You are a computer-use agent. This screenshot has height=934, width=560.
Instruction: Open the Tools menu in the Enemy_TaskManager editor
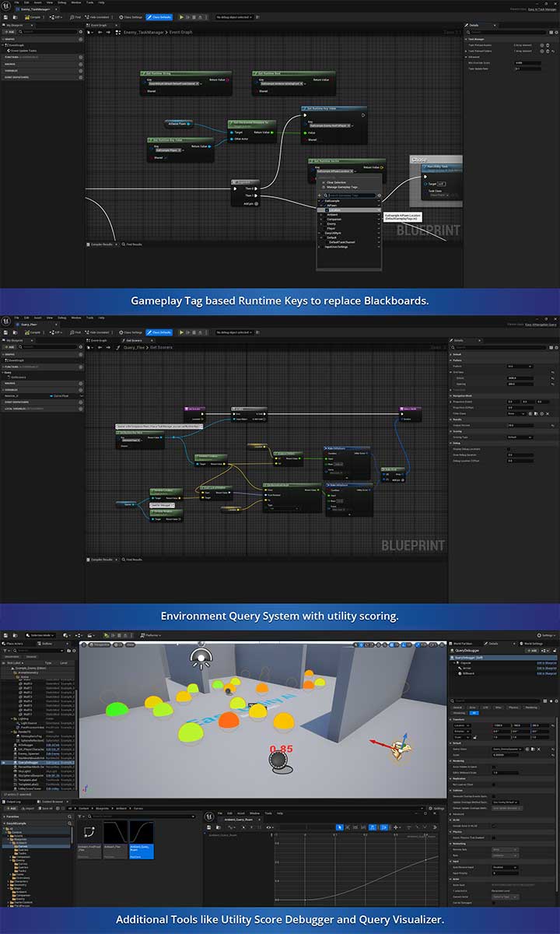click(x=91, y=2)
